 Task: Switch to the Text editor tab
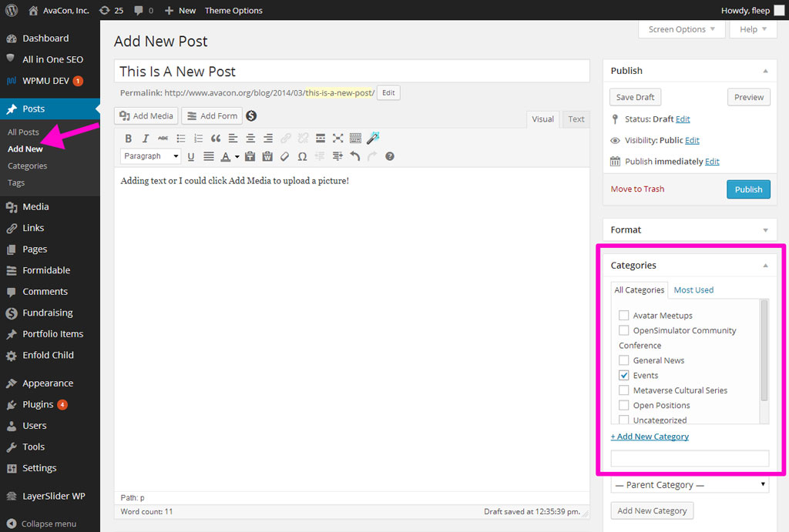[x=576, y=119]
